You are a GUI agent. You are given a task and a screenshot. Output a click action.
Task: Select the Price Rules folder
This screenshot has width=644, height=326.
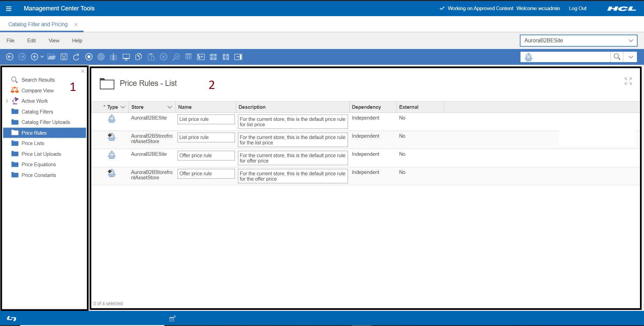pos(45,133)
